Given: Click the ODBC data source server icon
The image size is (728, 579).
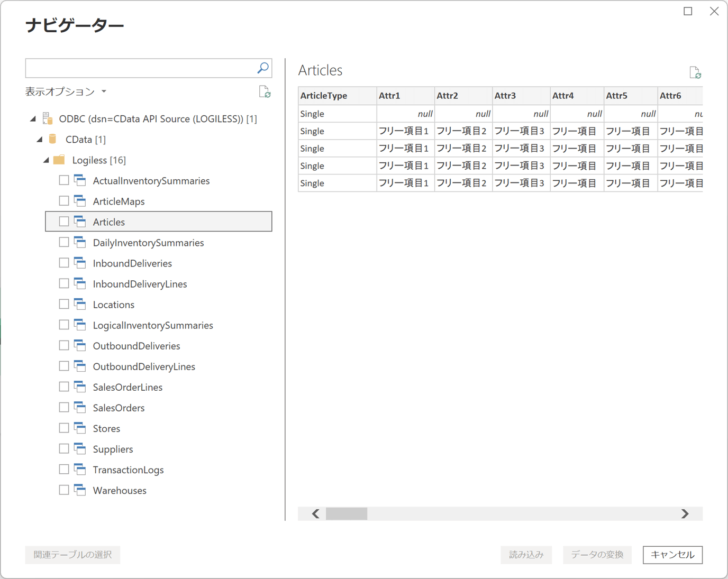Looking at the screenshot, I should click(48, 118).
